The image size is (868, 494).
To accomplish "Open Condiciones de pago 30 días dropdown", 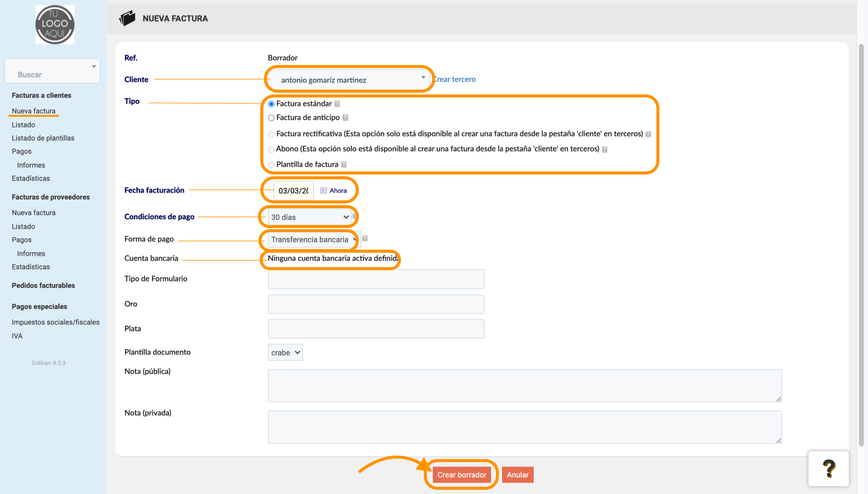I will tap(310, 217).
